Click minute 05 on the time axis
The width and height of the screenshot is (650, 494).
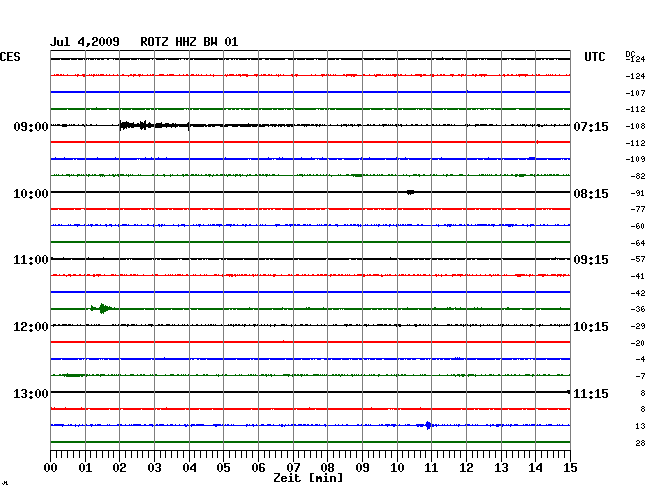pos(223,468)
